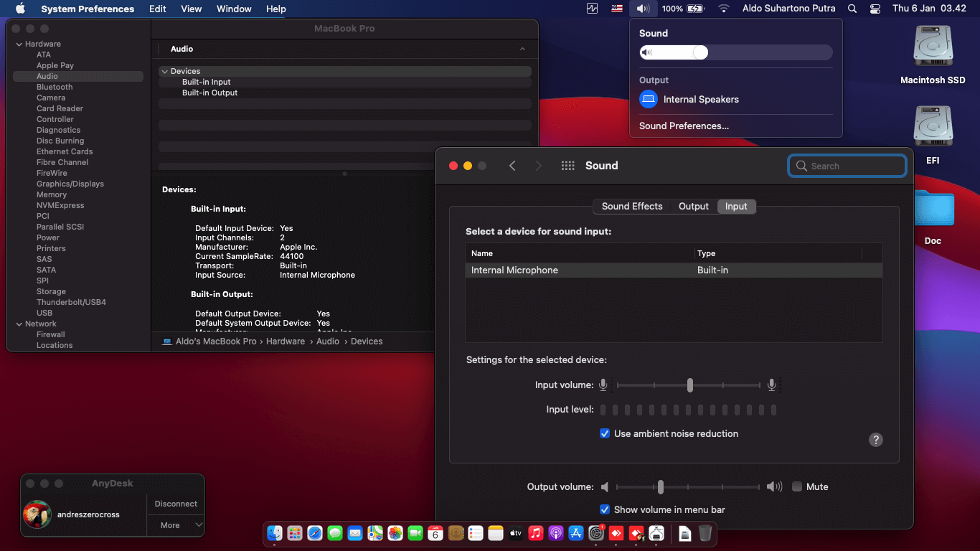Viewport: 980px width, 551px height.
Task: Open the Help menu
Action: 276,9
